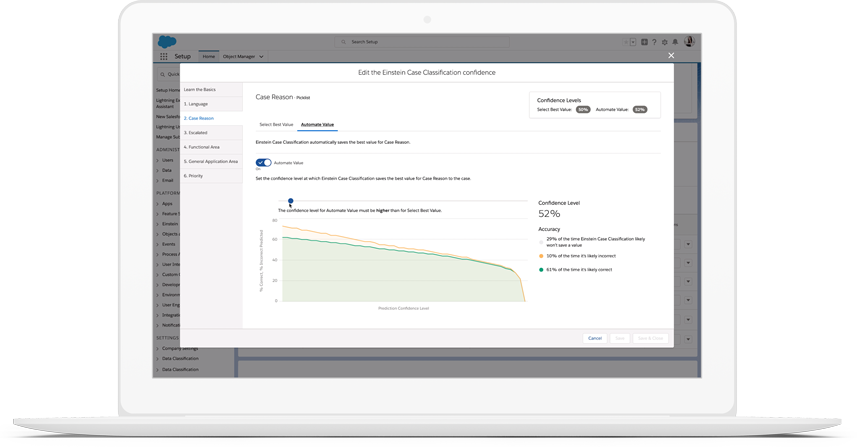857x447 pixels.
Task: Open the Object Manager tab
Action: pos(239,56)
